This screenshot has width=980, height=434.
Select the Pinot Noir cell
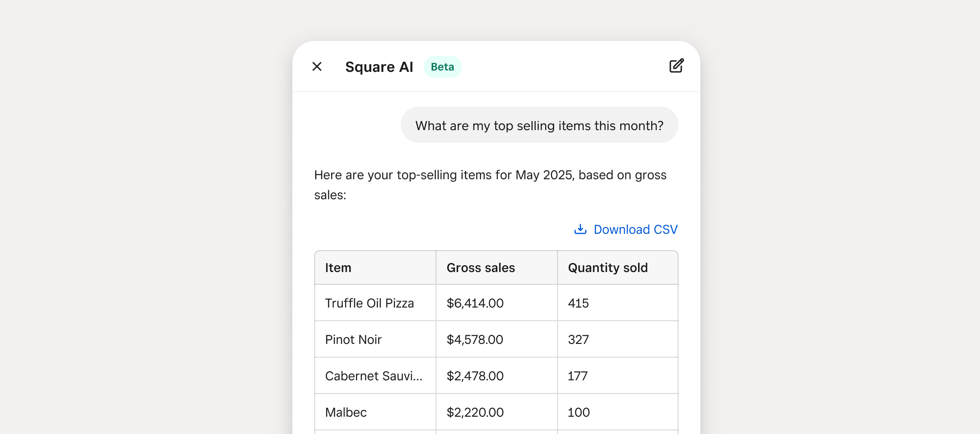click(375, 339)
